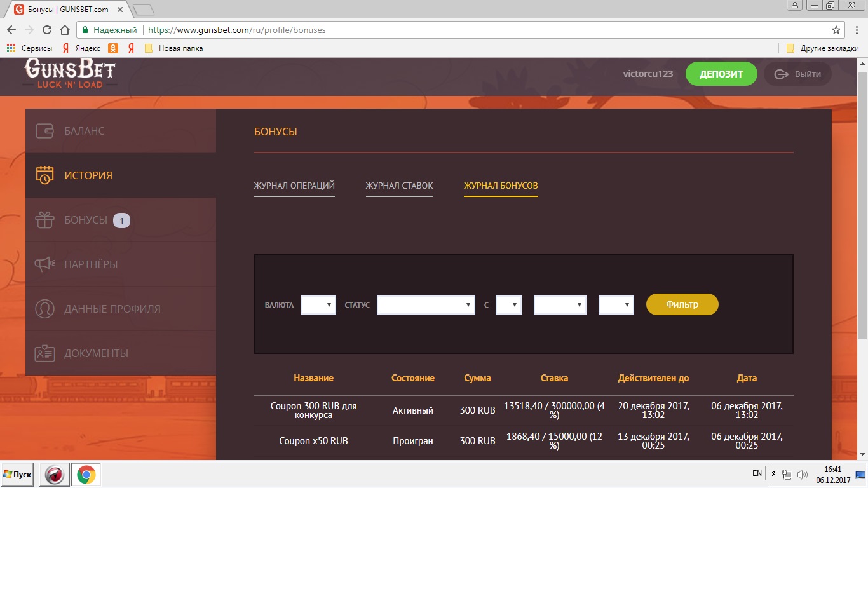This screenshot has width=868, height=610.
Task: Click the Выйти logout button
Action: (x=797, y=74)
